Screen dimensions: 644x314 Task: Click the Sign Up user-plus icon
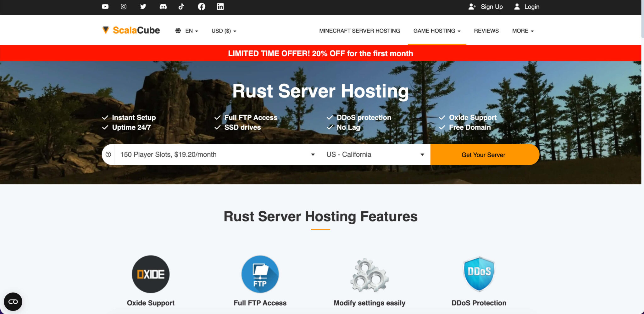click(472, 7)
